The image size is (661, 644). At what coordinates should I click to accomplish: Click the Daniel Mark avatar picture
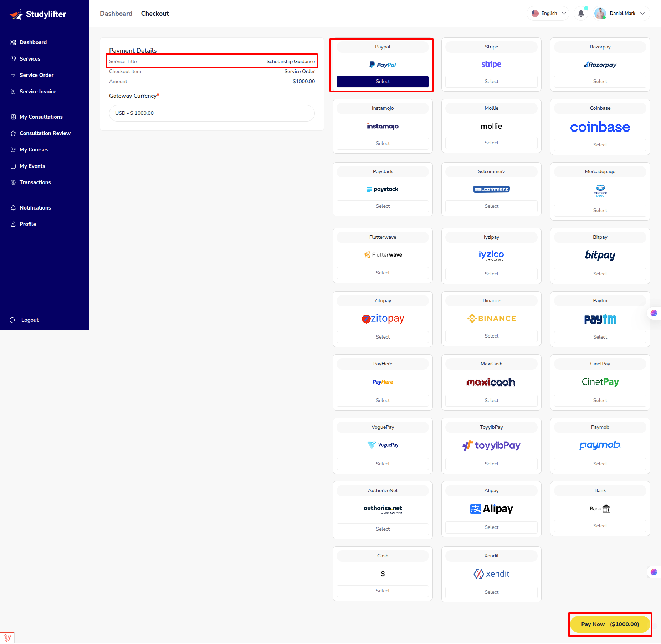pos(600,14)
